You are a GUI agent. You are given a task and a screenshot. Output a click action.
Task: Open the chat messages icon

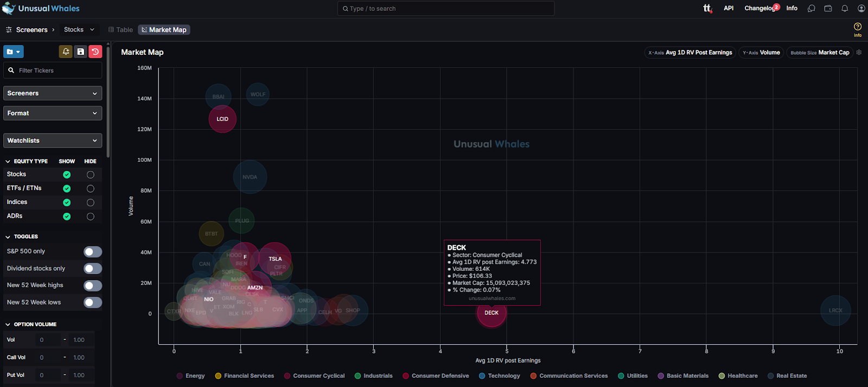click(x=811, y=8)
